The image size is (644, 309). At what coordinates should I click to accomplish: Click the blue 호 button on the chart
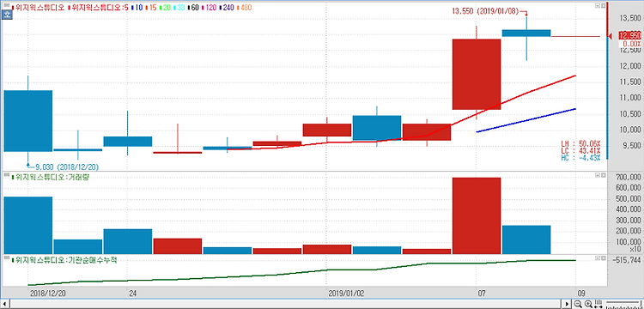pos(7,15)
